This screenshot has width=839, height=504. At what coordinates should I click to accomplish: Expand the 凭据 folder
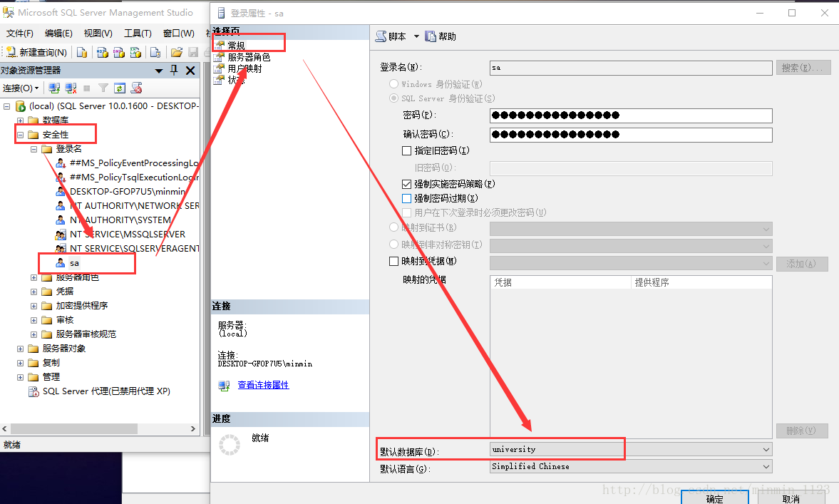34,292
